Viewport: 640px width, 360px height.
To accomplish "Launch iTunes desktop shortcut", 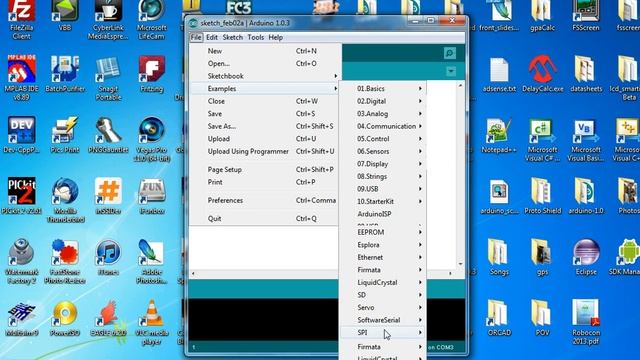I will tap(108, 257).
